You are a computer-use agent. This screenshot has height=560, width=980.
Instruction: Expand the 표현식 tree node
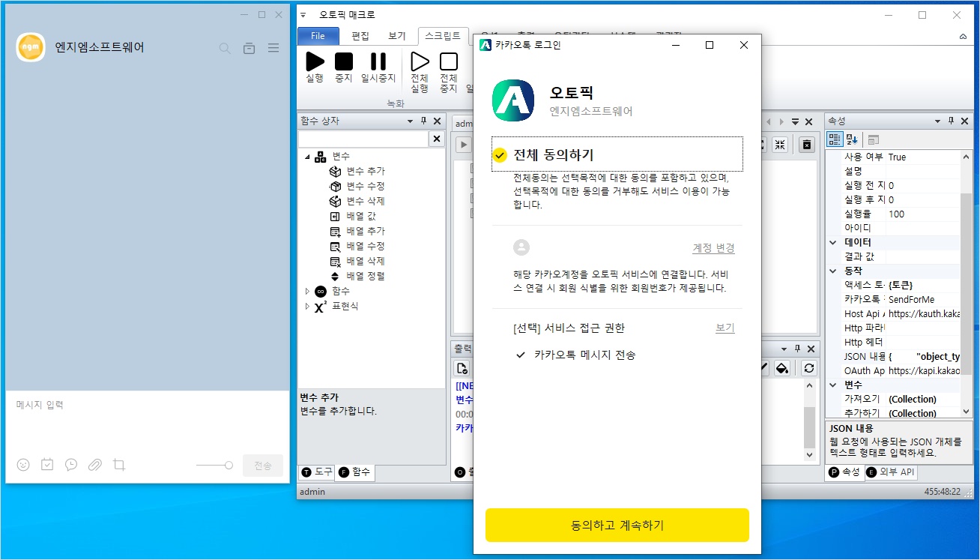[x=307, y=306]
